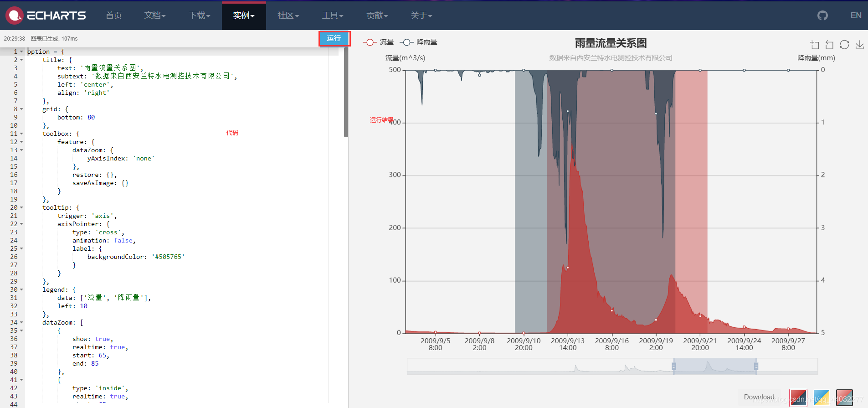Toggle the 流量 series in the legend
The width and height of the screenshot is (868, 408).
[x=378, y=42]
